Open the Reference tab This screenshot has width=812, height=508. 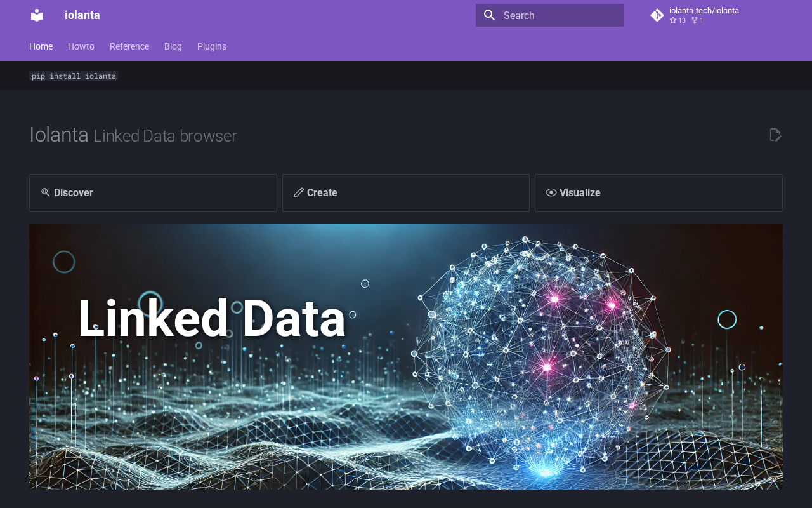tap(129, 46)
